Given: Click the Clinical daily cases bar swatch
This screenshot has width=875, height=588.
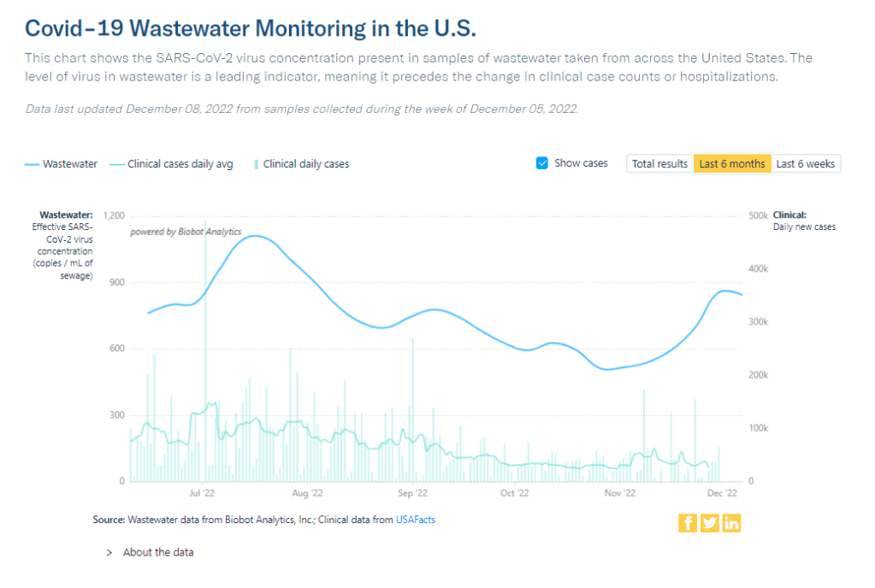Looking at the screenshot, I should coord(257,164).
